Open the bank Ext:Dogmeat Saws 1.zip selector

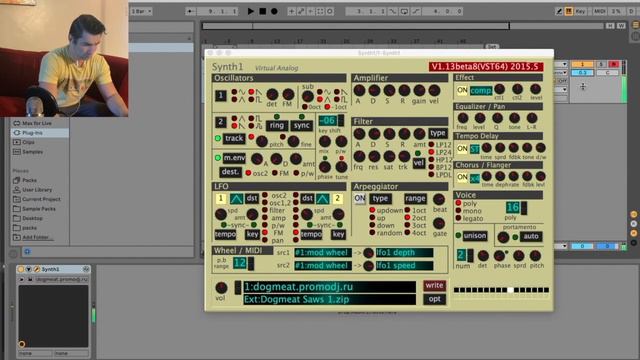pos(329,300)
